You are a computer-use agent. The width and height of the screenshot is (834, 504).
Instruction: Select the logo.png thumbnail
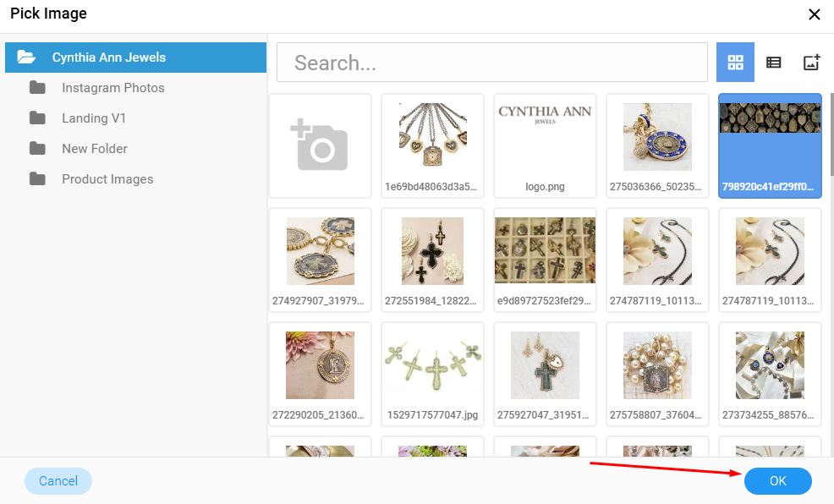546,145
